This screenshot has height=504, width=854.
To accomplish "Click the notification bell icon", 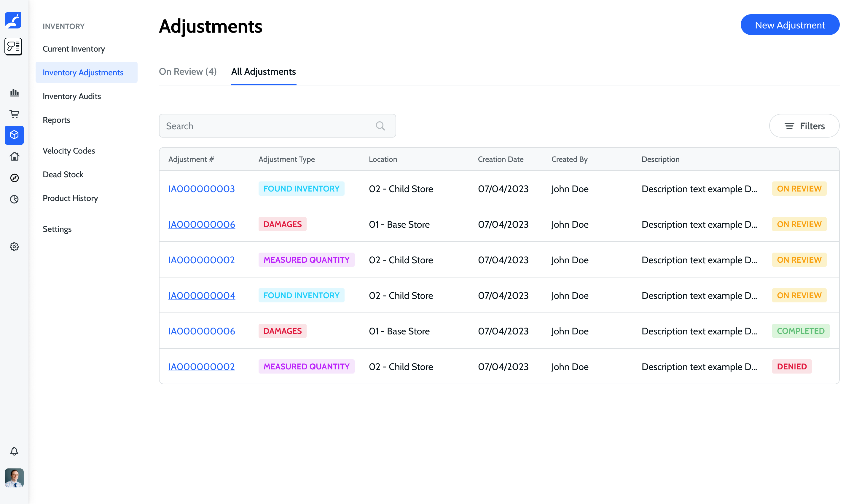I will [x=14, y=451].
